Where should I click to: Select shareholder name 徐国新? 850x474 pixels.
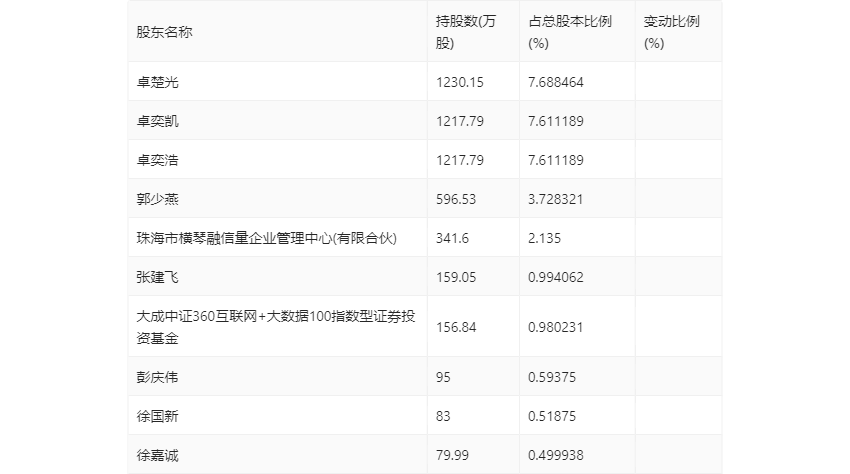(157, 416)
